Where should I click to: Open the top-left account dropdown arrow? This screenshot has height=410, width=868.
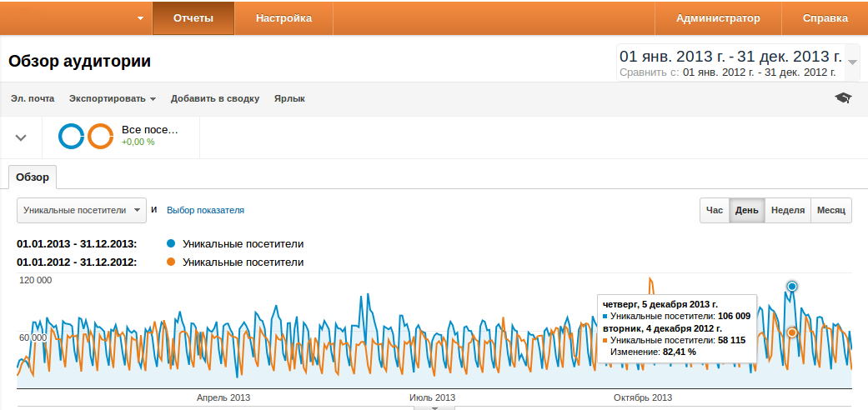(140, 18)
